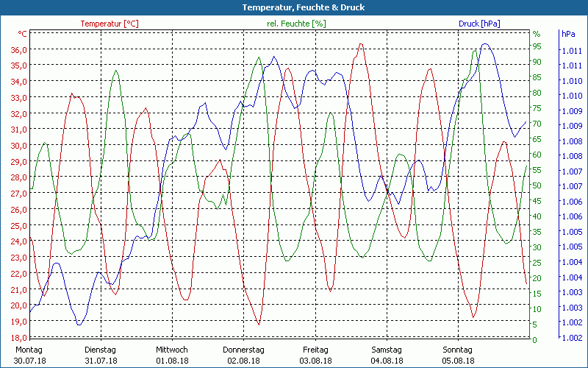Select the Samstag 04.08.18 date label
Screen dimensions: 588x368
coord(386,355)
